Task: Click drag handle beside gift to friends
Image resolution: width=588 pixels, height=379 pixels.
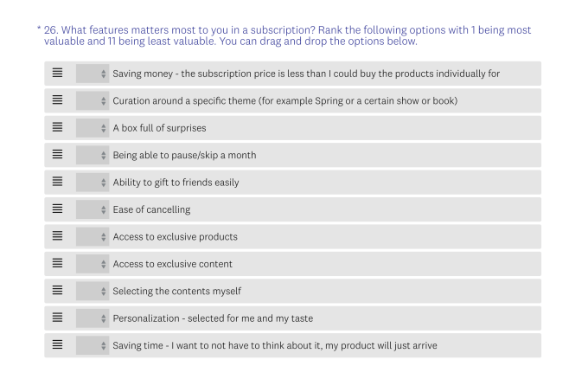Action: point(57,182)
